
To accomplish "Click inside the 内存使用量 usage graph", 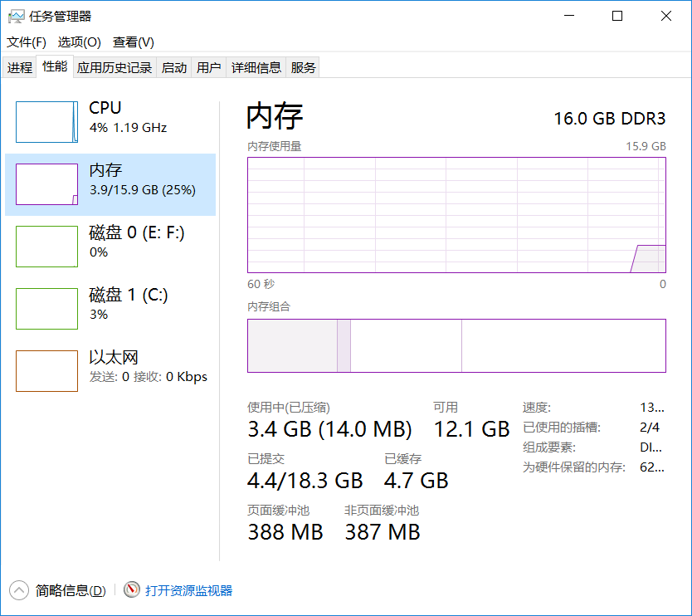I will 456,214.
